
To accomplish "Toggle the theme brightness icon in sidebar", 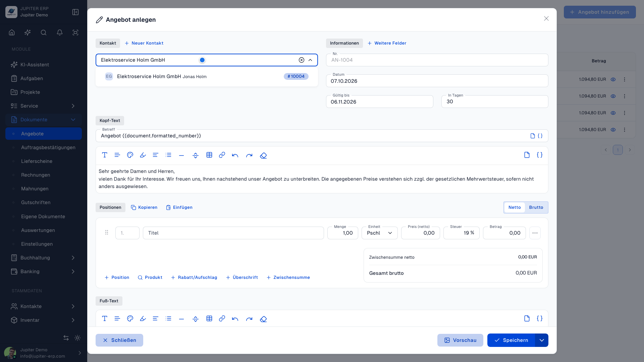I will pos(77,338).
